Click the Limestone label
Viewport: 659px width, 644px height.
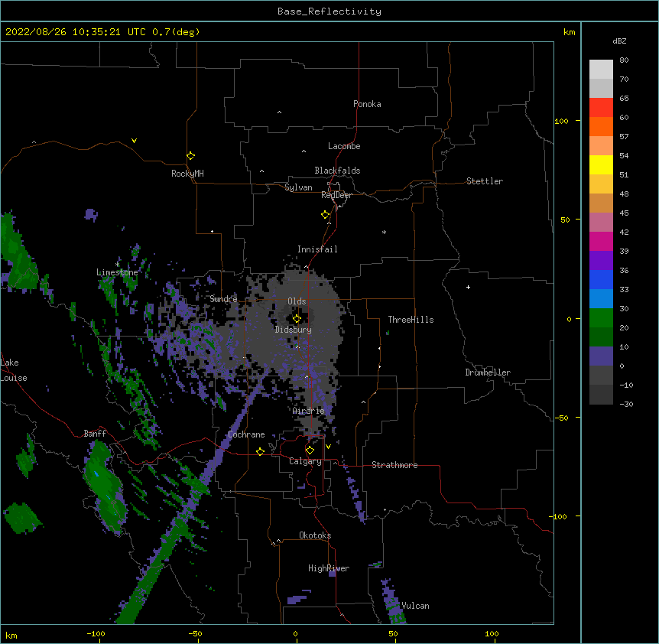(117, 272)
